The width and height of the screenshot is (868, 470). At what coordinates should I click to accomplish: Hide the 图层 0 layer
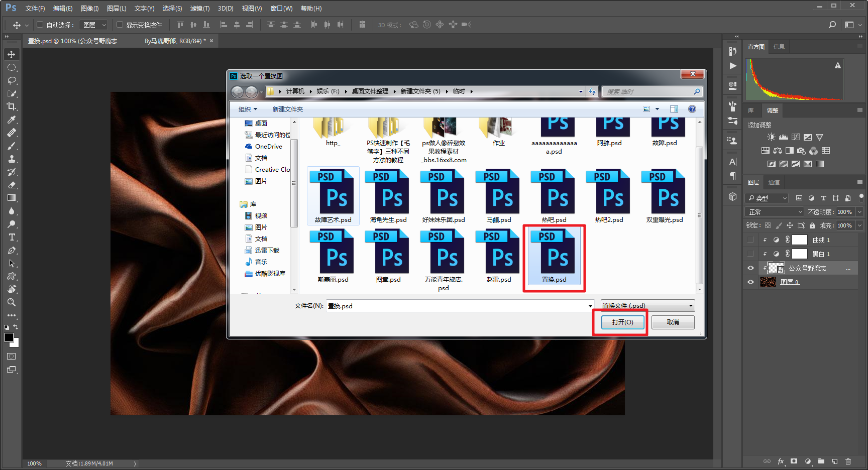[x=750, y=282]
